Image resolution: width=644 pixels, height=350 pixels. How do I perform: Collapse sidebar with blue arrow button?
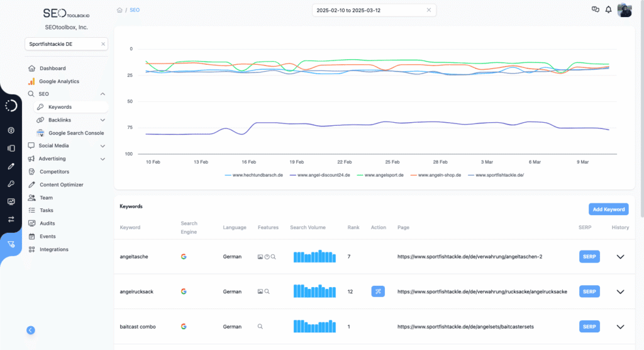coord(31,330)
